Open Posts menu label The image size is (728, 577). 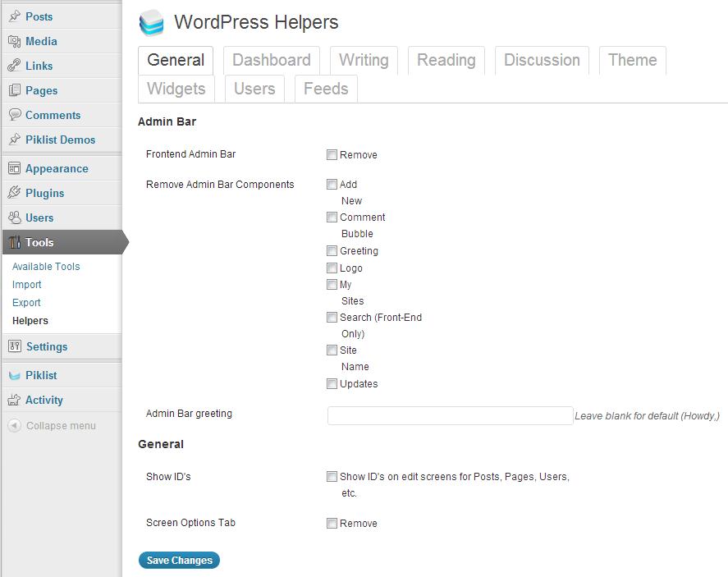(39, 16)
